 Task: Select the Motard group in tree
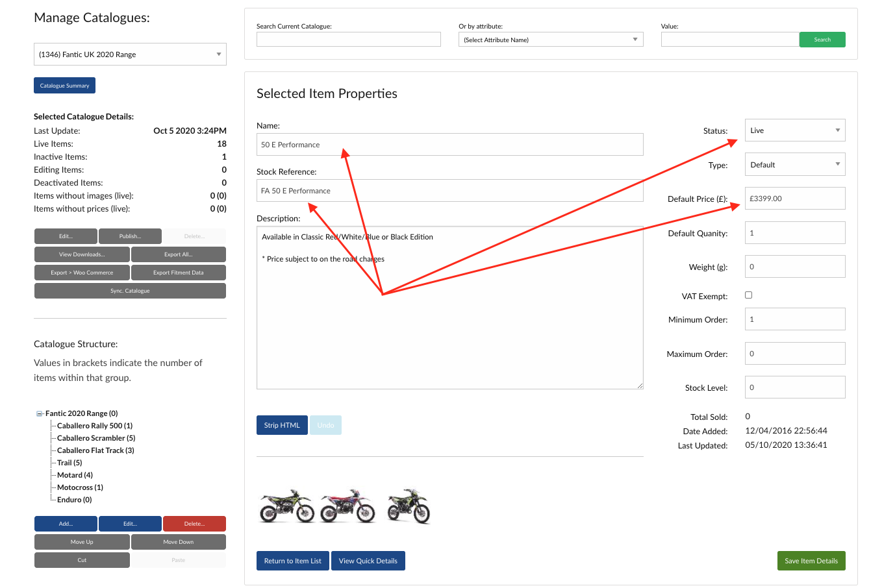pos(75,475)
